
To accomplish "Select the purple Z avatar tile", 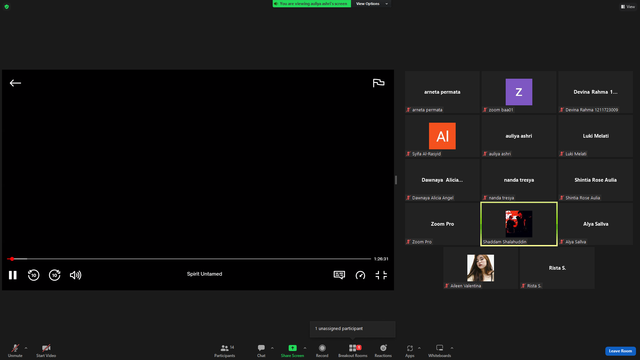I will [x=519, y=92].
